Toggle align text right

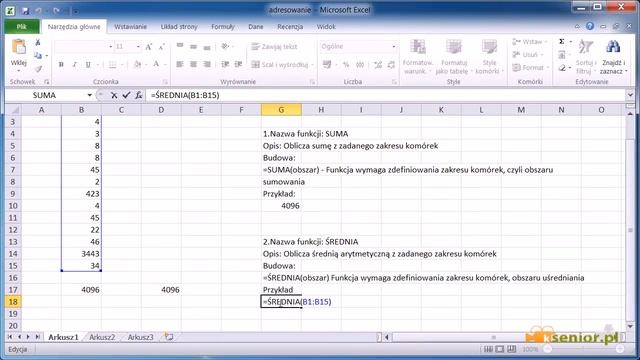(x=207, y=64)
